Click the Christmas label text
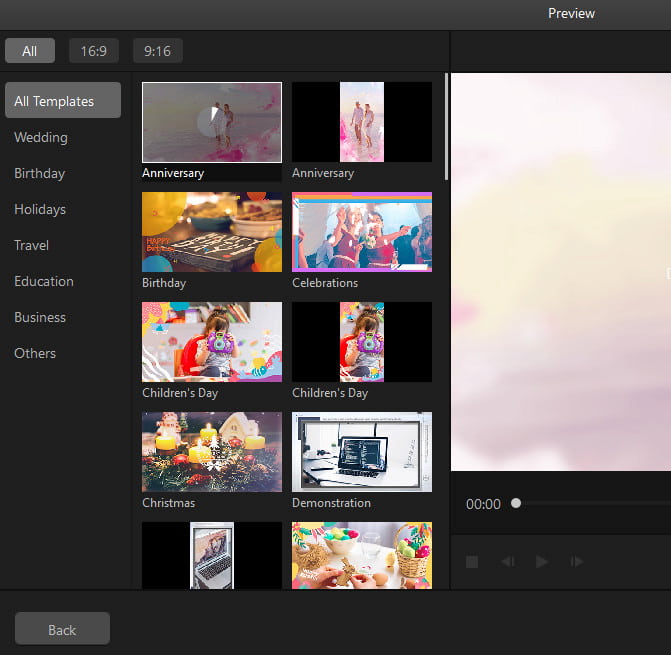The height and width of the screenshot is (655, 671). (168, 503)
